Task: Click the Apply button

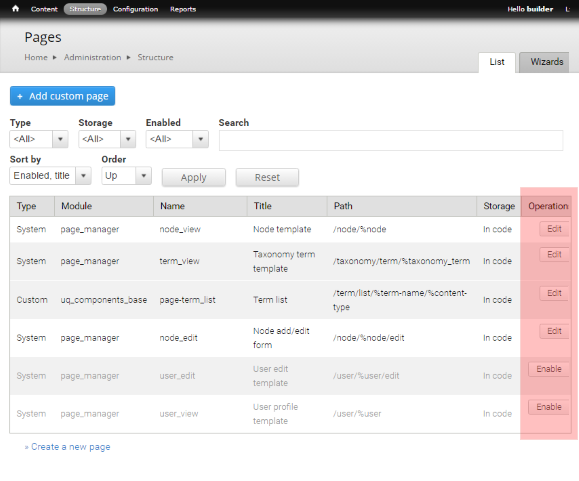Action: pos(194,178)
